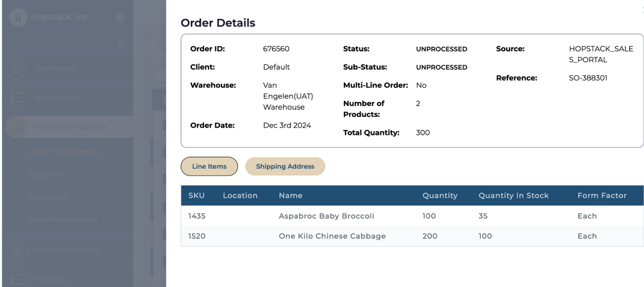Screen dimensions: 644x287
Task: Click the SKU column header
Action: [x=196, y=195]
